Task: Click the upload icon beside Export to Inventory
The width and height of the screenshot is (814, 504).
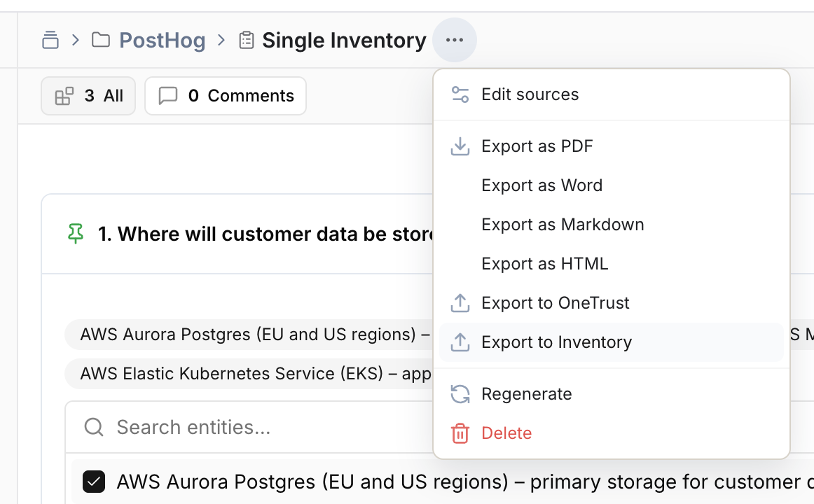Action: [x=460, y=342]
